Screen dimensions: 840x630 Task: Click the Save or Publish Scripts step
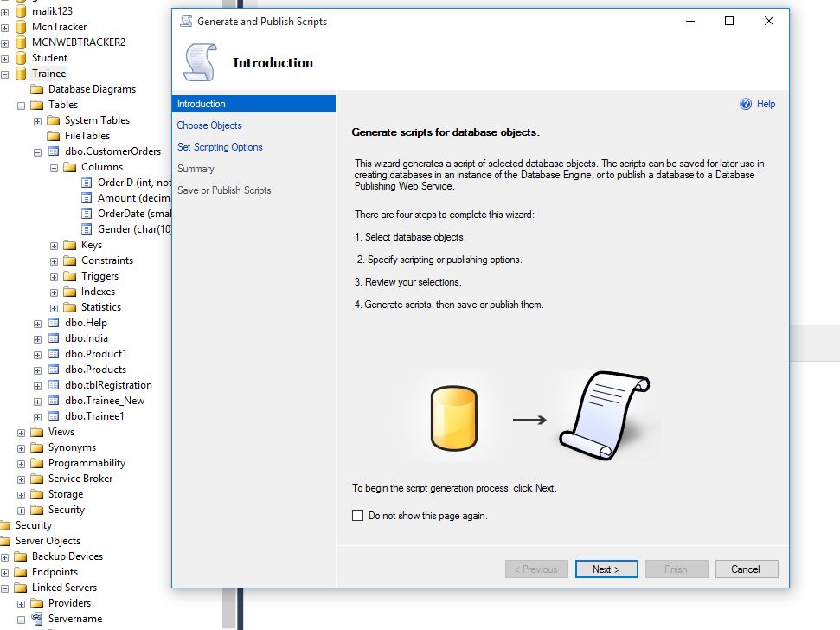coord(224,190)
